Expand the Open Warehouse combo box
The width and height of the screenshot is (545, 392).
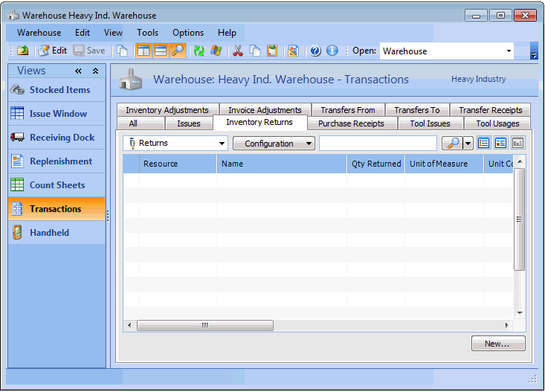point(509,51)
